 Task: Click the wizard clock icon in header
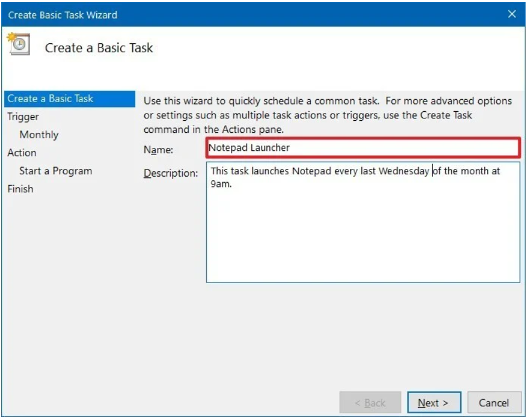click(x=17, y=45)
